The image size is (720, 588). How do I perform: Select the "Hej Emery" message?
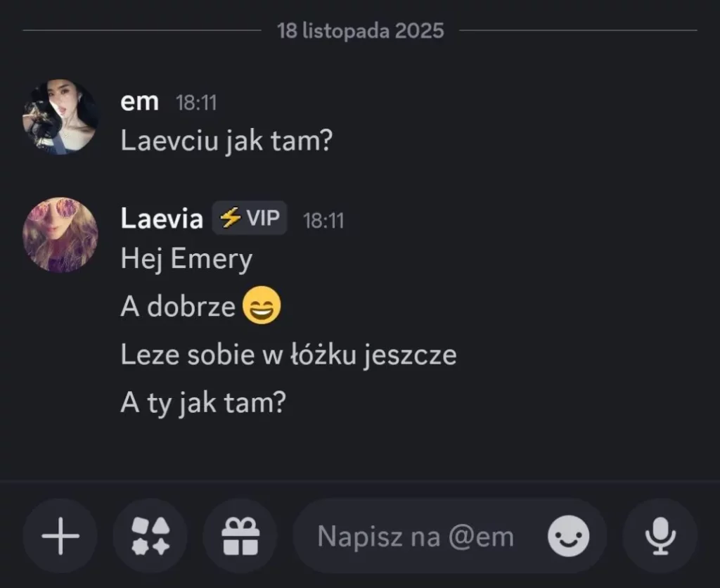(186, 260)
